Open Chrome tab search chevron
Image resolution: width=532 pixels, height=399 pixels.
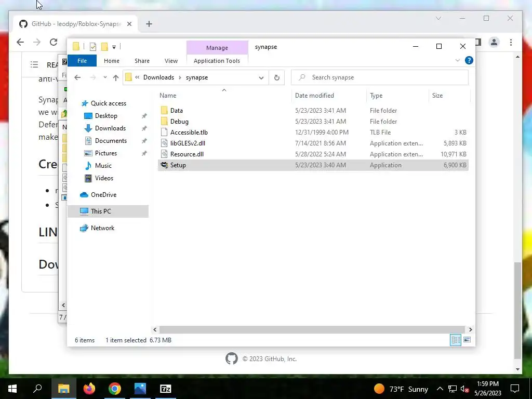(438, 18)
